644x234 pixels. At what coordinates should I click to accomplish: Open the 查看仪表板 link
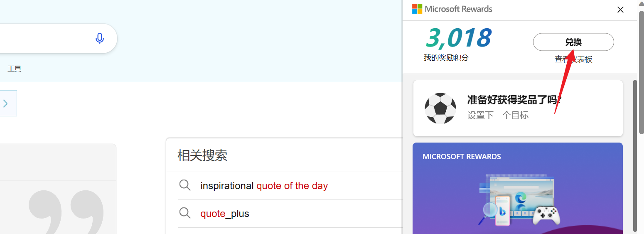coord(573,59)
